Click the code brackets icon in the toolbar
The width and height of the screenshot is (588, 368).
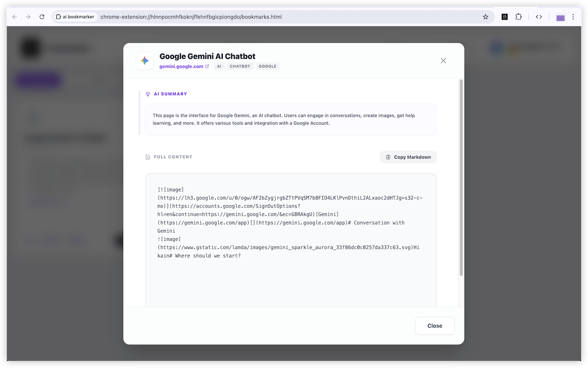pos(539,17)
